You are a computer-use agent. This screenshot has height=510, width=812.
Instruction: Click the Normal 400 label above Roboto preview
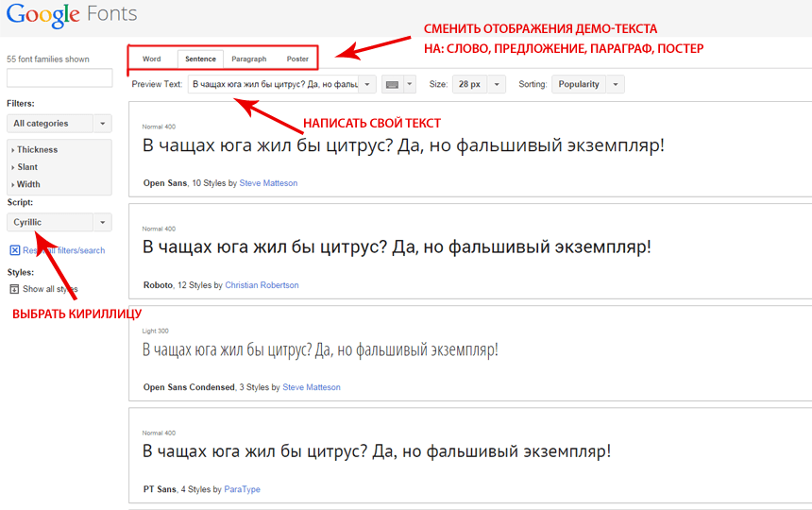[x=159, y=229]
